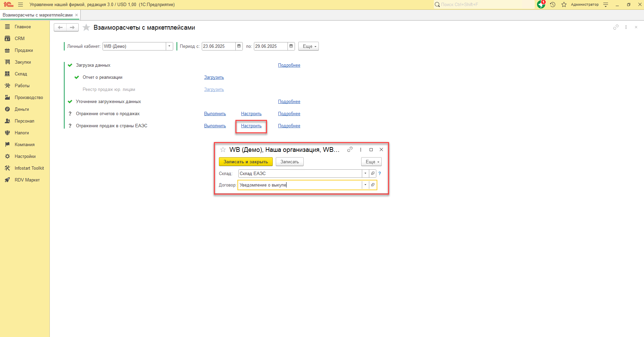Open the Еще menu next to period
644x337 pixels.
[308, 46]
